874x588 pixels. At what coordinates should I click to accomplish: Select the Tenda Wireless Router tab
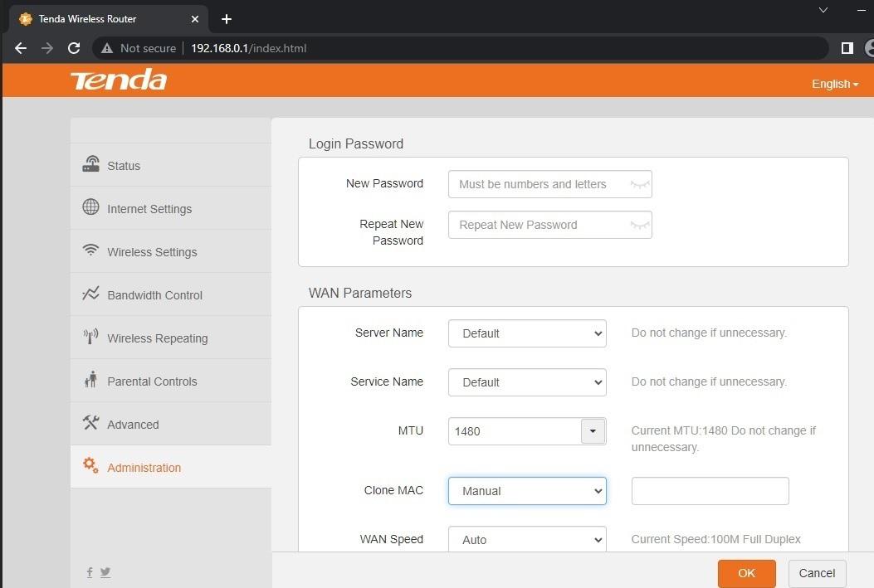click(x=109, y=19)
